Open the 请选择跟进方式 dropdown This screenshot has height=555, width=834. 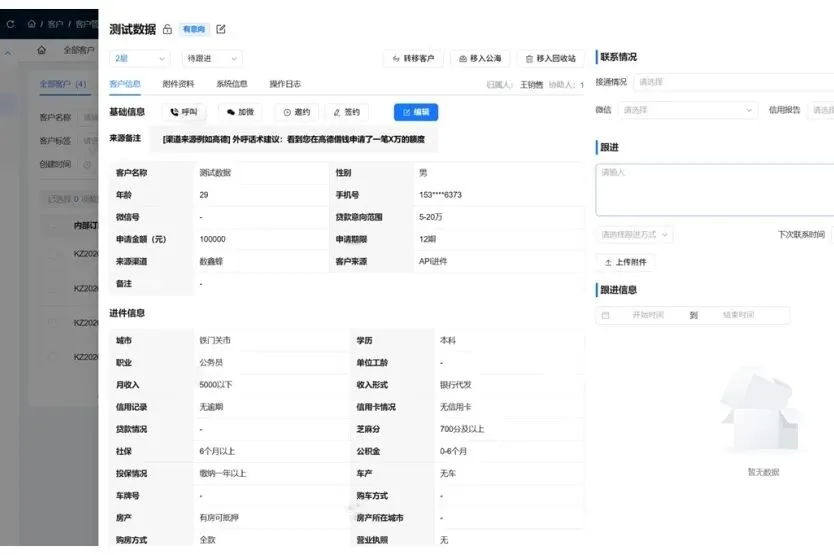(635, 235)
